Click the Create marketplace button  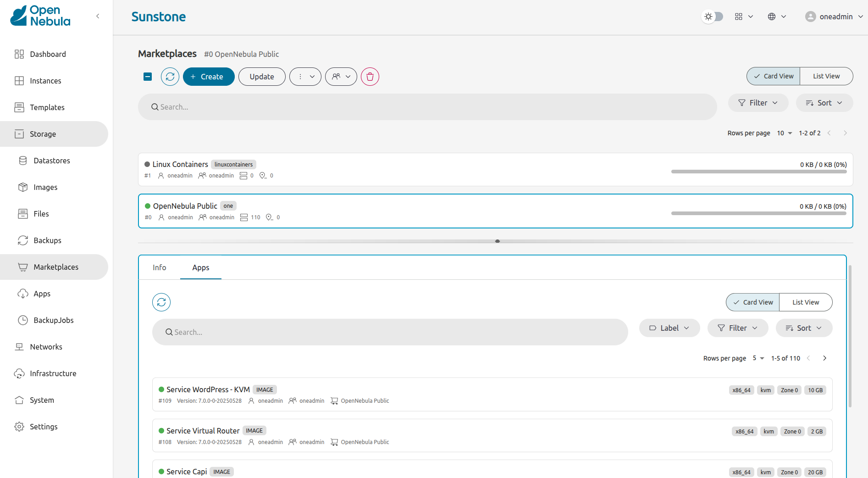click(209, 77)
